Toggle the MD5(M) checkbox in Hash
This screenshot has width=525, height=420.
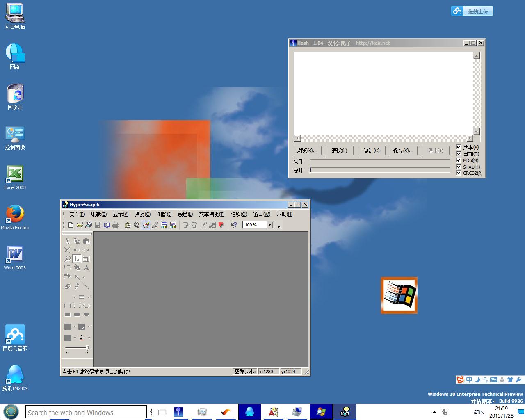459,160
